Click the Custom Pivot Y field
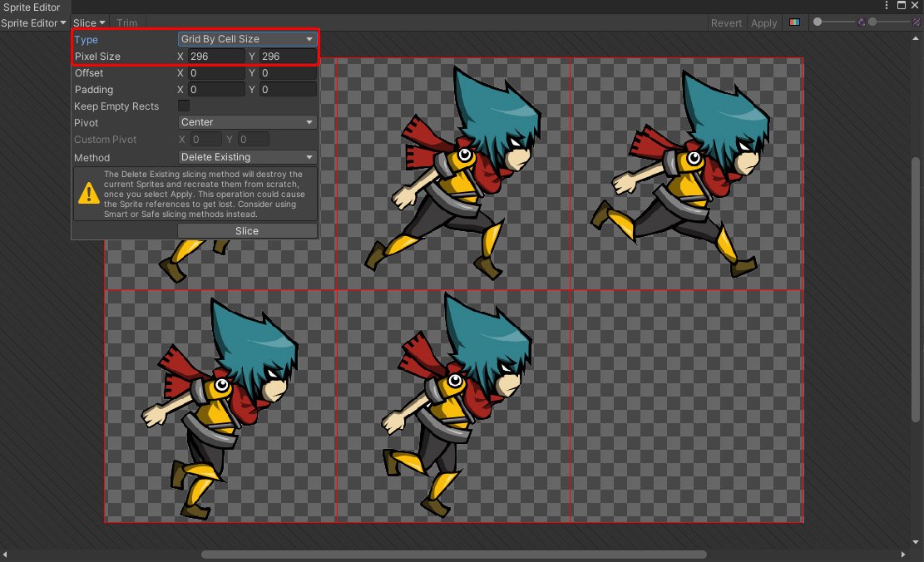The width and height of the screenshot is (924, 562). pos(254,140)
